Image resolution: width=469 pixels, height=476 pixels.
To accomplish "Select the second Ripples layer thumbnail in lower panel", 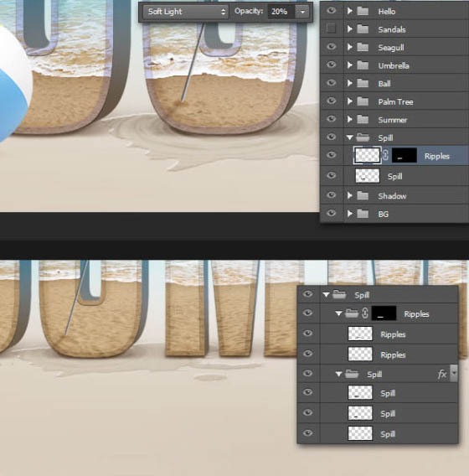I will [360, 354].
